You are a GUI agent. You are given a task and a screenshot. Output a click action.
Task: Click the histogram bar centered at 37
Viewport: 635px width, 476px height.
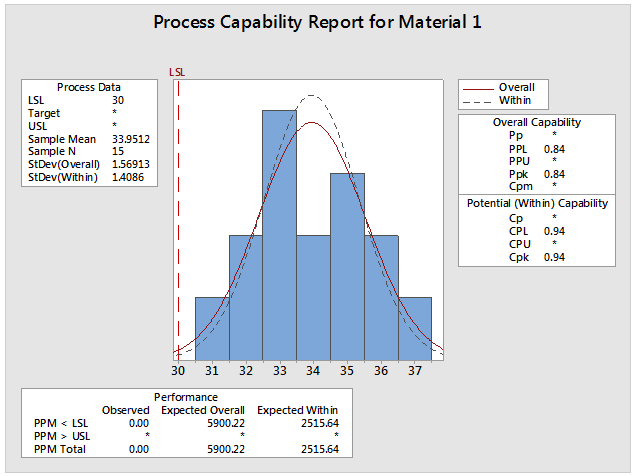click(x=415, y=328)
